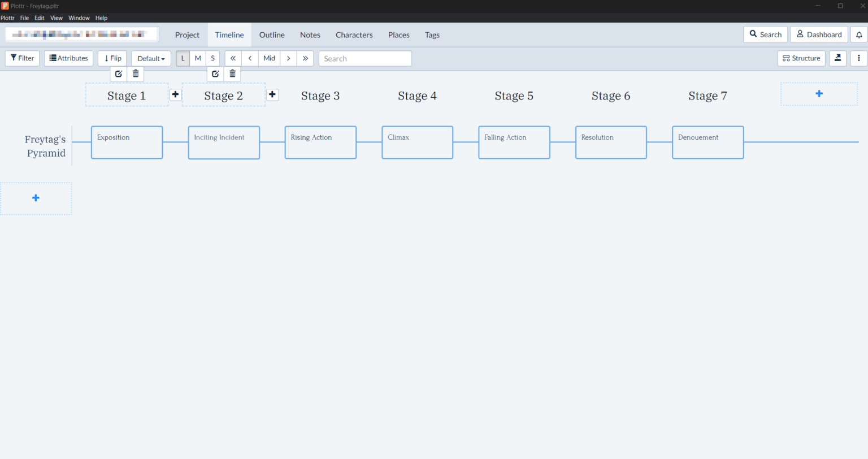Switch to the Outline tab
The image size is (868, 459).
[x=272, y=35]
